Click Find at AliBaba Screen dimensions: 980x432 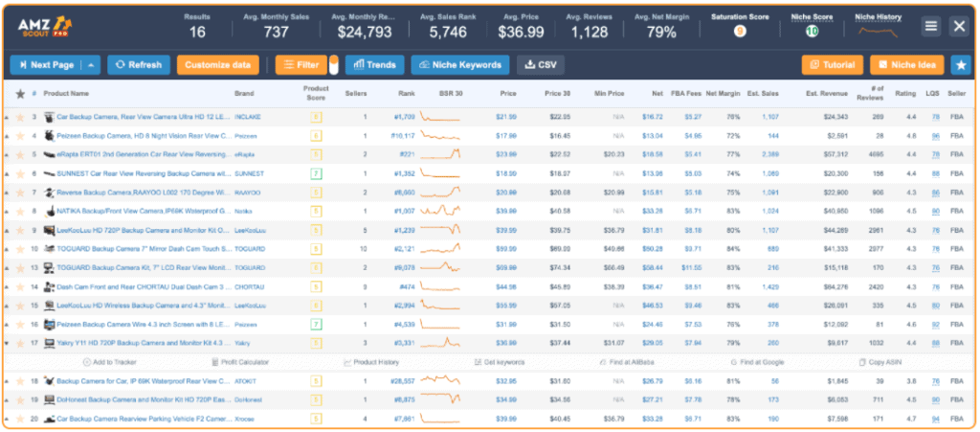pos(628,362)
